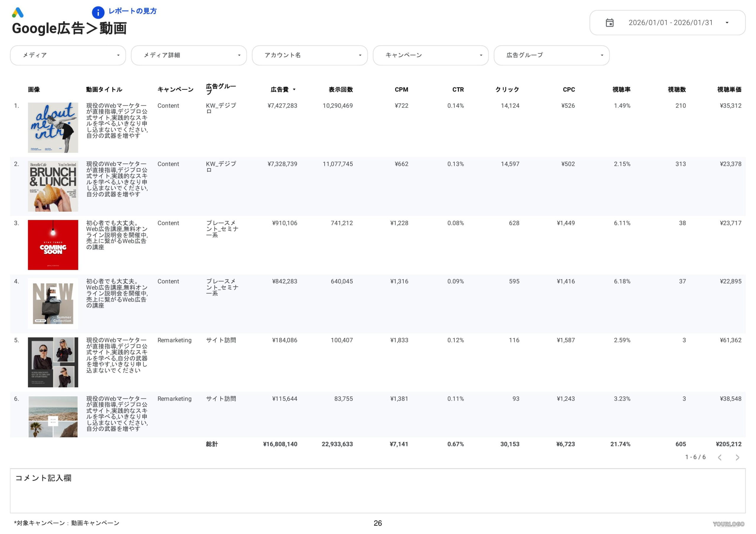Click the YOURLOGO placeholder logo
Image resolution: width=756 pixels, height=534 pixels.
tap(728, 524)
